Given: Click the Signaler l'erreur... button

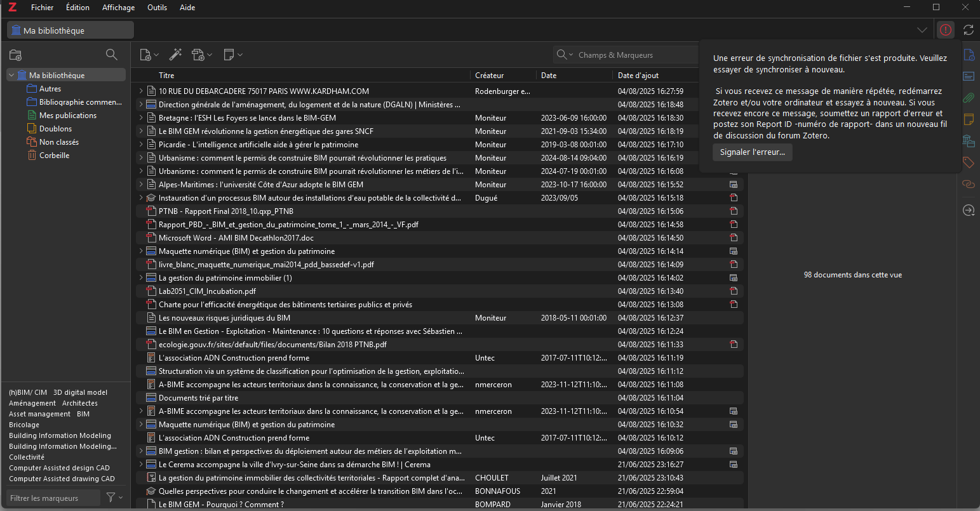Looking at the screenshot, I should click(752, 152).
